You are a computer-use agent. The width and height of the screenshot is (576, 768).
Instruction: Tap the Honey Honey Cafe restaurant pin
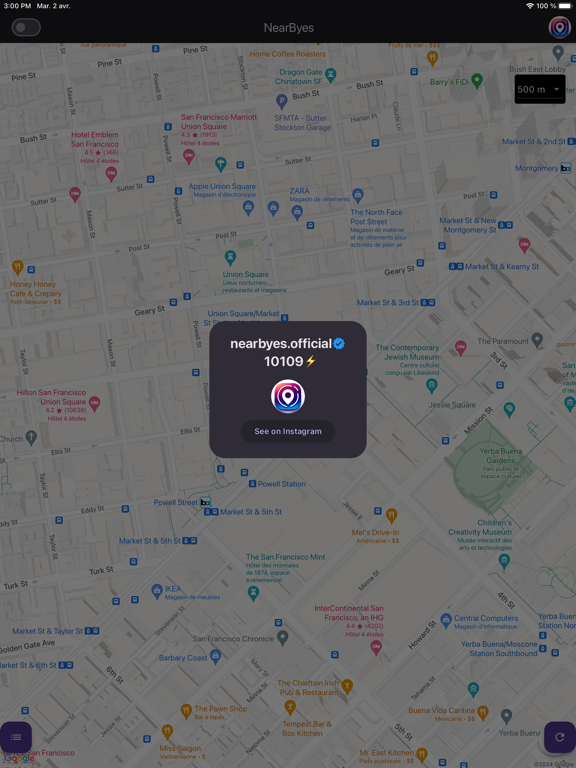tap(18, 267)
